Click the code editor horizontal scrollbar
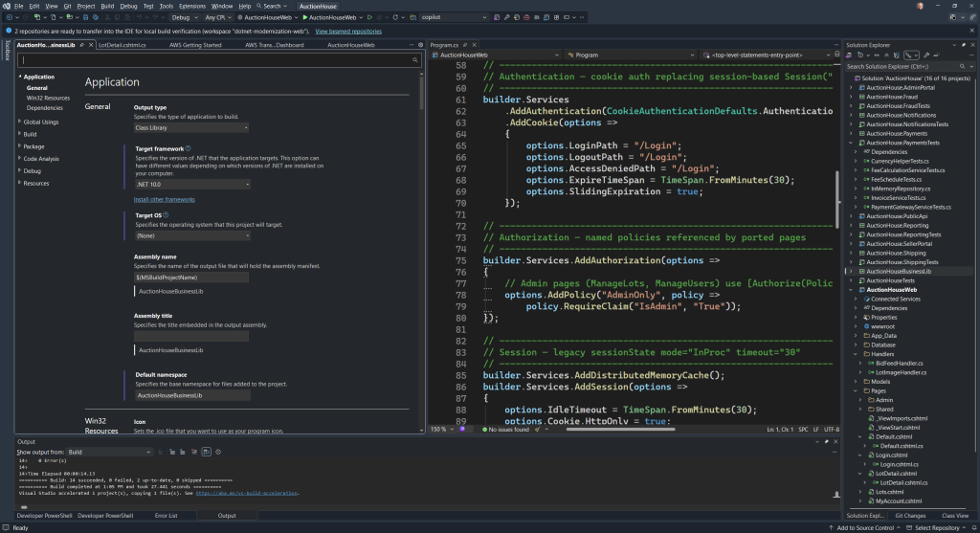Screen dimensions: 980x533 coord(620,430)
